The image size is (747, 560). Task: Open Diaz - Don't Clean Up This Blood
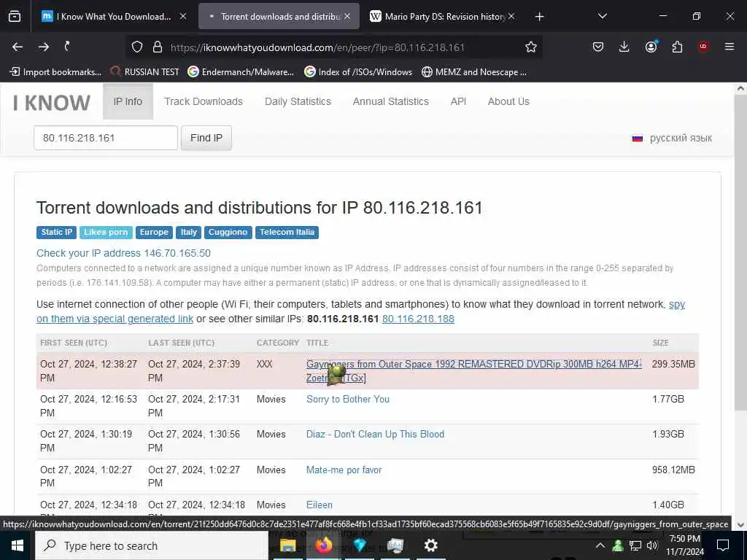pos(375,435)
